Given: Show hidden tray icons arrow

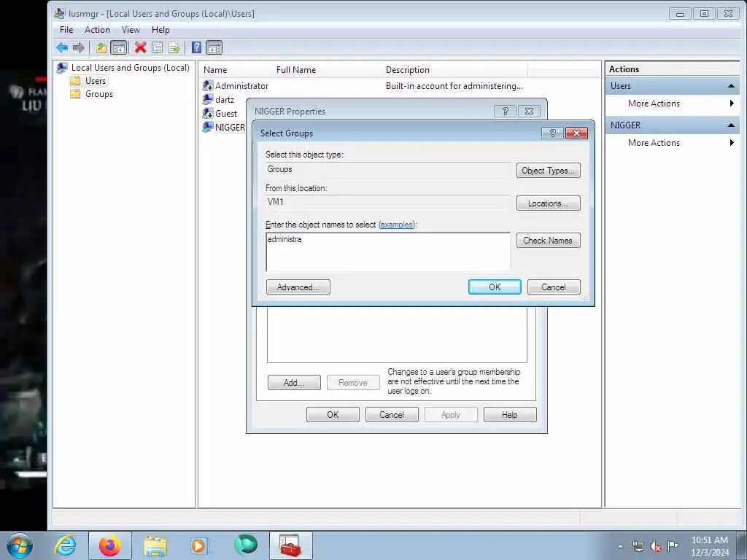Looking at the screenshot, I should coord(620,546).
